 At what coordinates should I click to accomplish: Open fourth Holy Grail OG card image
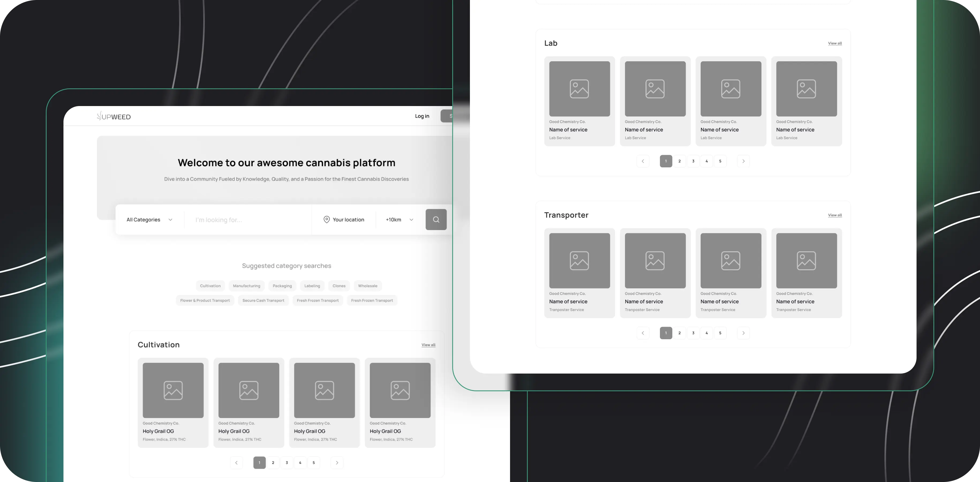(400, 390)
